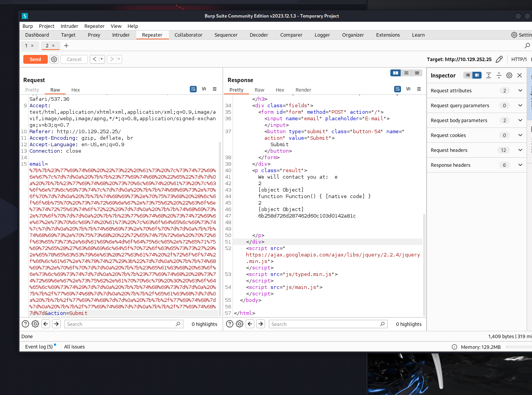Go to previous response search match arrow

click(250, 324)
